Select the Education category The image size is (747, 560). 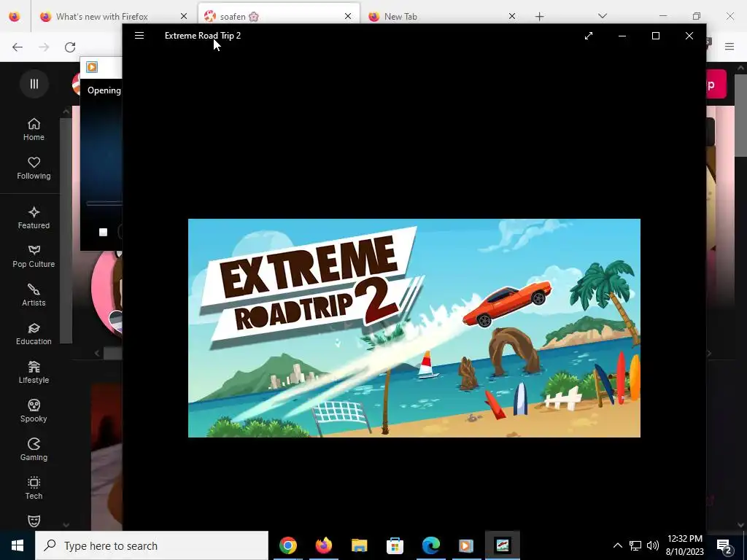pyautogui.click(x=34, y=333)
